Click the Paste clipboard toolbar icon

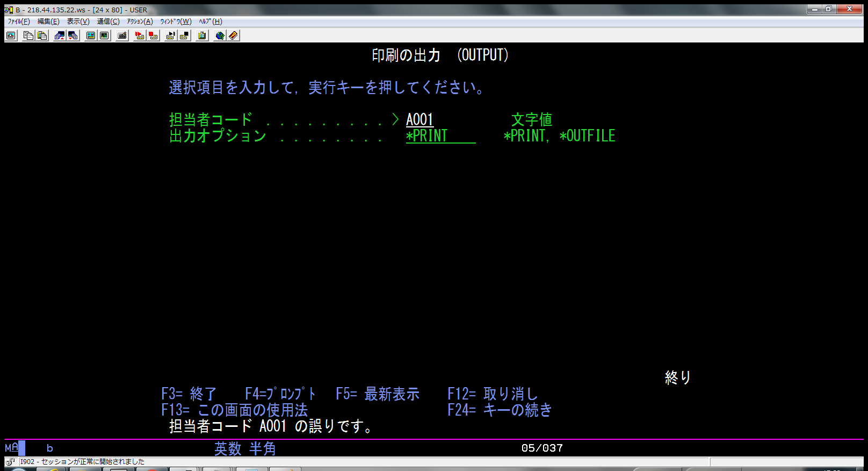click(x=42, y=35)
